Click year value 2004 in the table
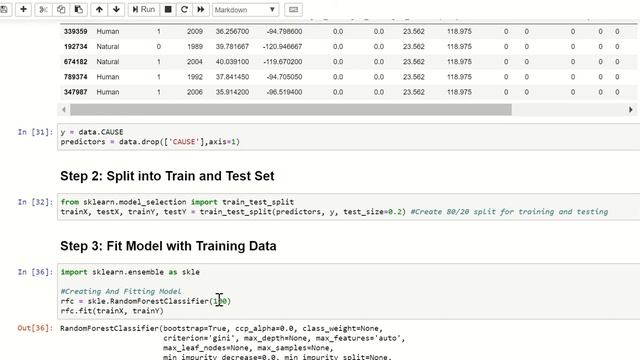The image size is (640, 360). click(x=195, y=62)
